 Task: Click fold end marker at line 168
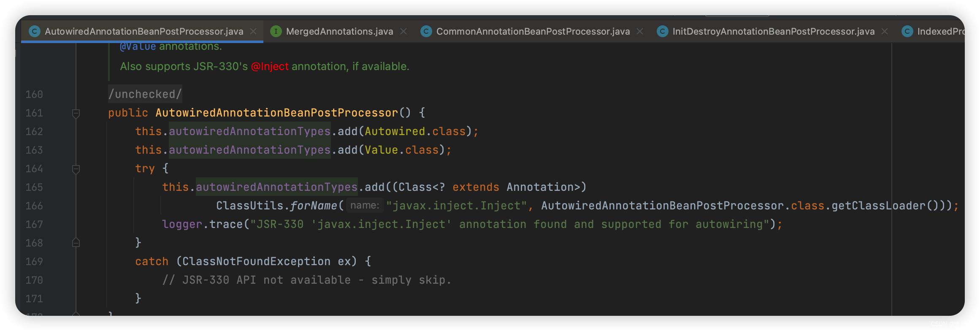point(76,243)
